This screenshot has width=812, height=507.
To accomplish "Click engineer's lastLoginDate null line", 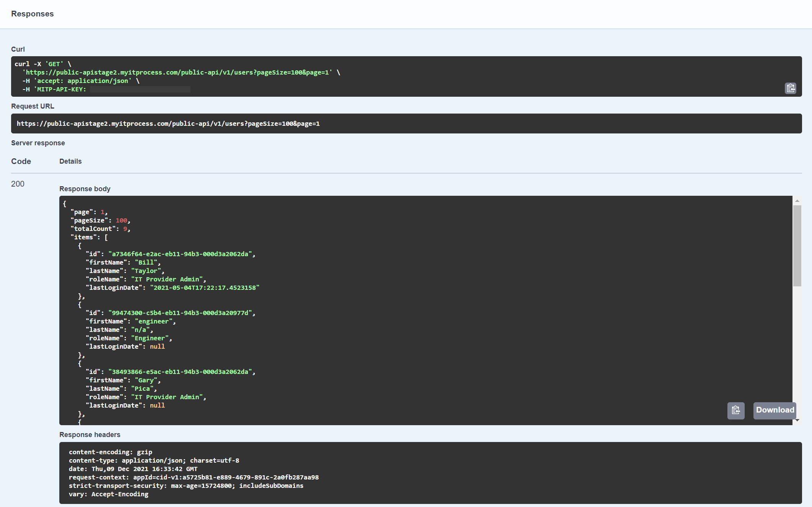I will 125,346.
